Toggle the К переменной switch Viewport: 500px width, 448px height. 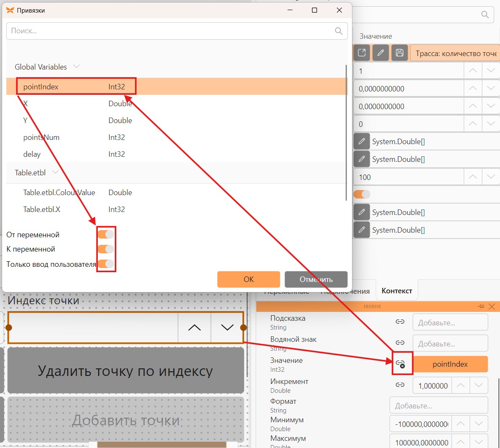click(x=105, y=249)
